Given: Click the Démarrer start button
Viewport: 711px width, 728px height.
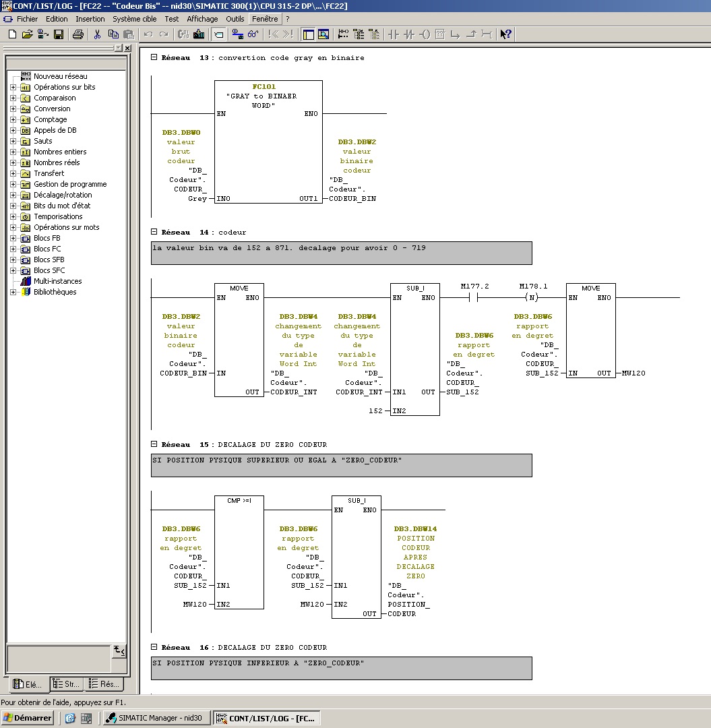Looking at the screenshot, I should (28, 718).
